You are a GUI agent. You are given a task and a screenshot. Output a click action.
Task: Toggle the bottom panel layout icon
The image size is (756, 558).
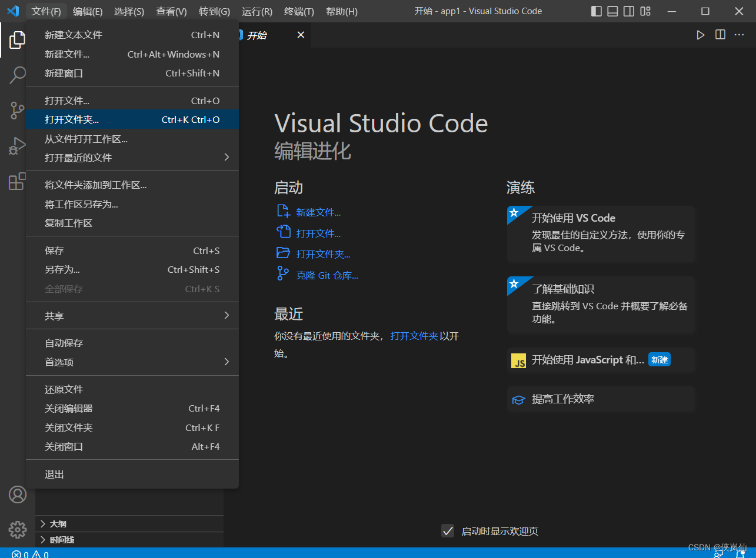(613, 11)
